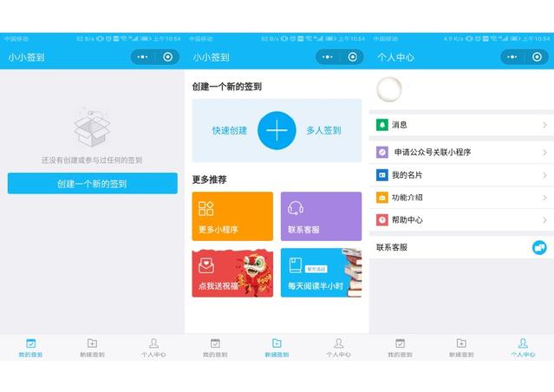
Task: Expand the 我的名片 row chevron
Action: 544,175
